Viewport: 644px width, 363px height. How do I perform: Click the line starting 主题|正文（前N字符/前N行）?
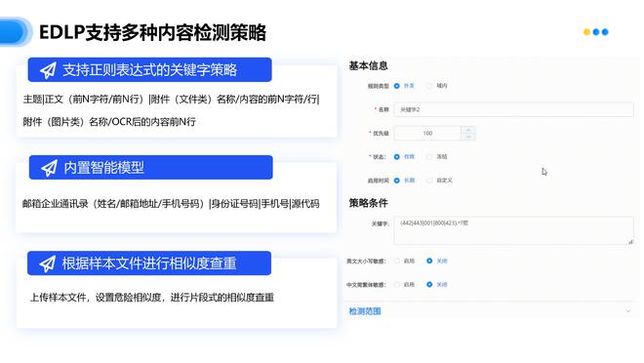coord(171,100)
